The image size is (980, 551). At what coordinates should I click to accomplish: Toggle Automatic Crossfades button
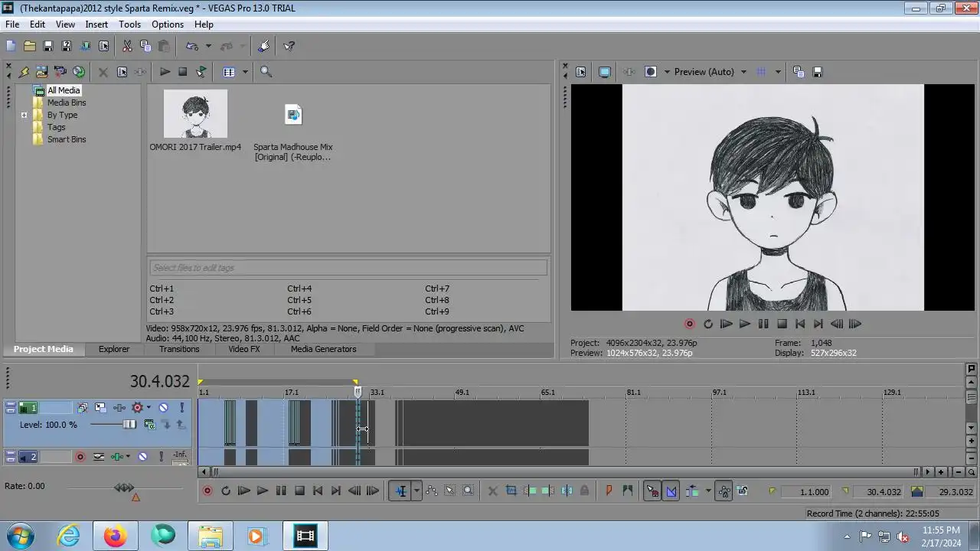point(671,491)
